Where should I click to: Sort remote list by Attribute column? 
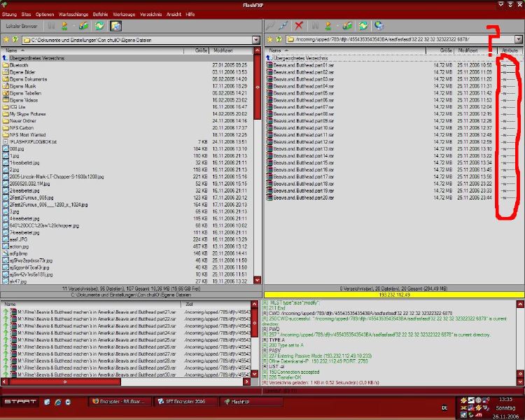coord(510,50)
